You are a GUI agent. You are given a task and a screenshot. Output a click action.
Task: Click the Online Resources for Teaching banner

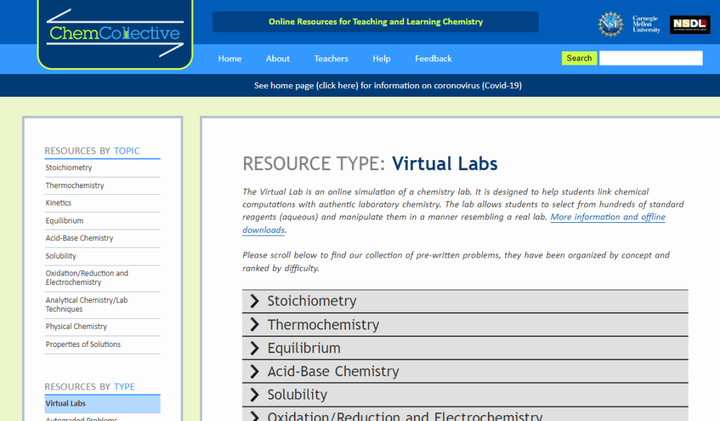375,22
